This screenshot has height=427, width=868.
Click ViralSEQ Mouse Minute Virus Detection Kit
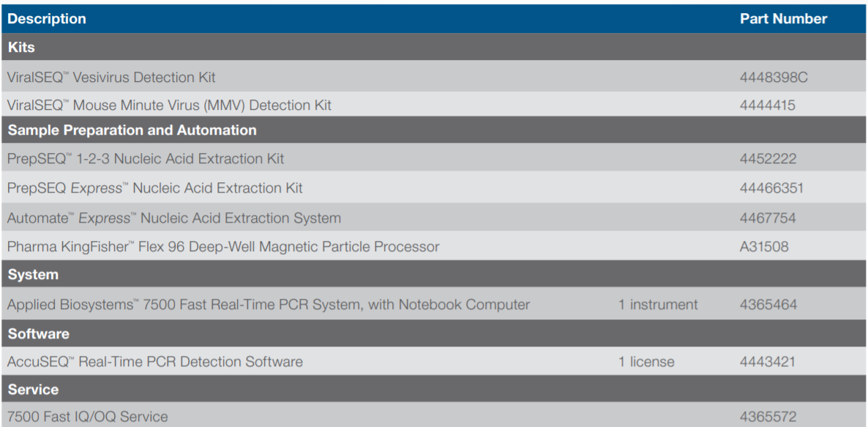click(169, 105)
